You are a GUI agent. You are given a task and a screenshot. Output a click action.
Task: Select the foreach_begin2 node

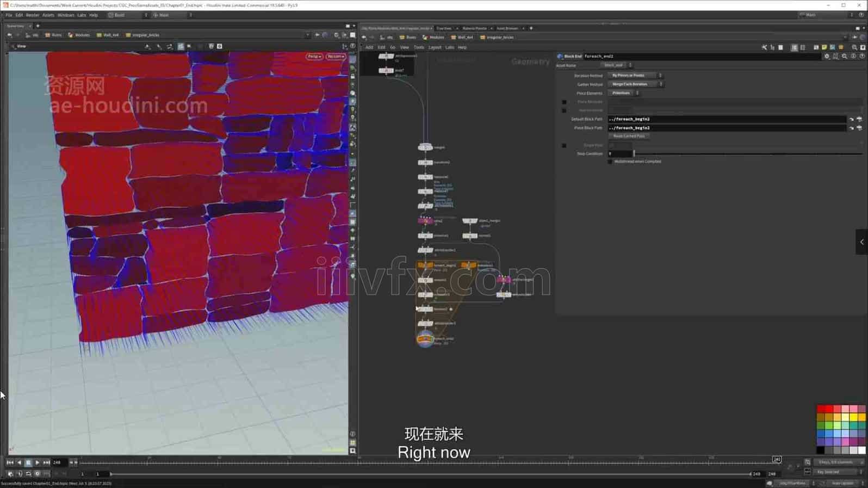[425, 265]
